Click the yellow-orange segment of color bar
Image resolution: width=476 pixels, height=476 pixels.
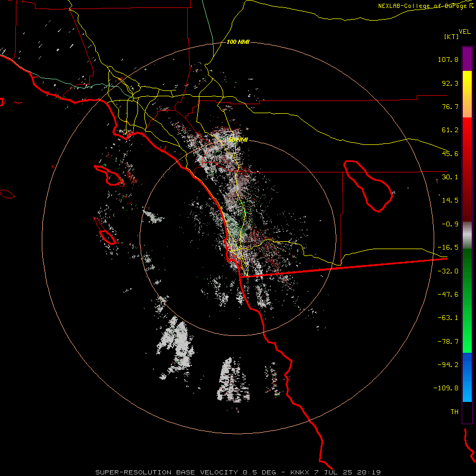pyautogui.click(x=467, y=94)
